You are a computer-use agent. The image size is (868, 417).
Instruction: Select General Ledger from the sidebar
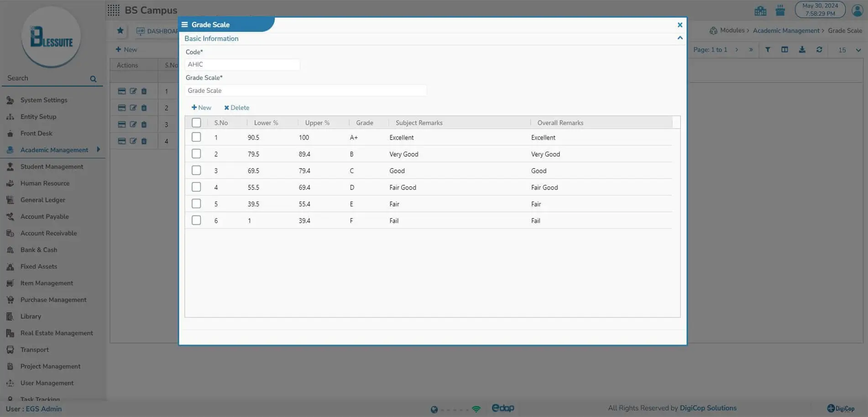(42, 200)
